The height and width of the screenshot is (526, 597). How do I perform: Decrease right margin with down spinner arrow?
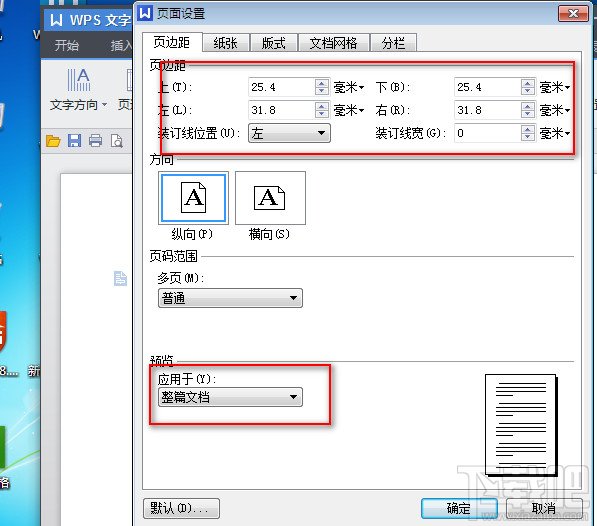click(527, 115)
